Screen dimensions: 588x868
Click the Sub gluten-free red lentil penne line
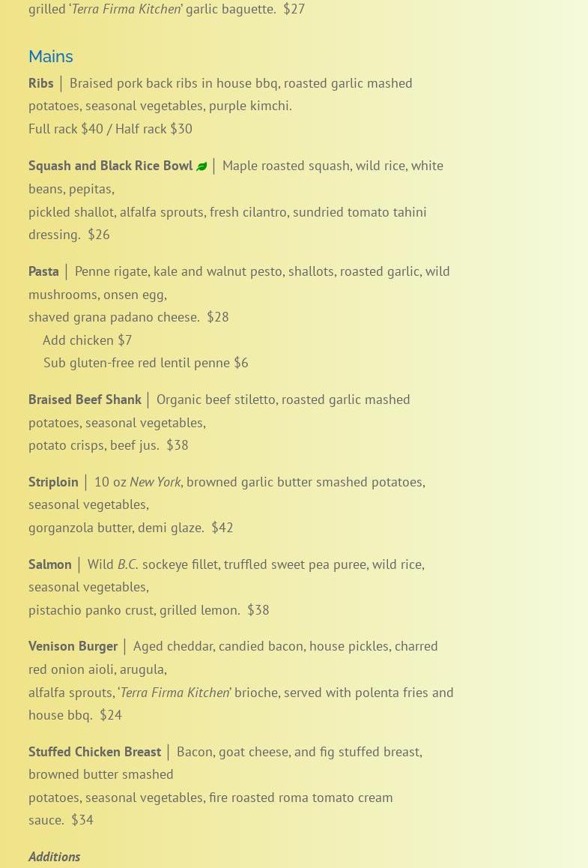pyautogui.click(x=145, y=363)
